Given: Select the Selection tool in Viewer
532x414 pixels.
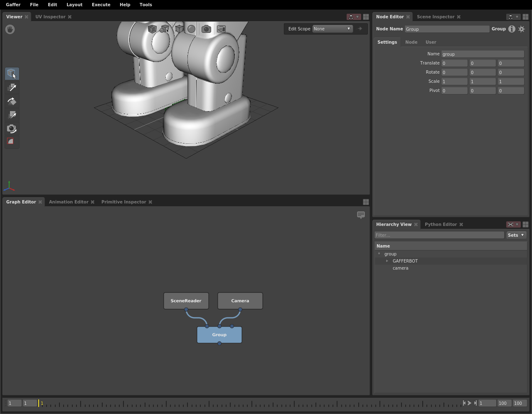Looking at the screenshot, I should pos(12,74).
